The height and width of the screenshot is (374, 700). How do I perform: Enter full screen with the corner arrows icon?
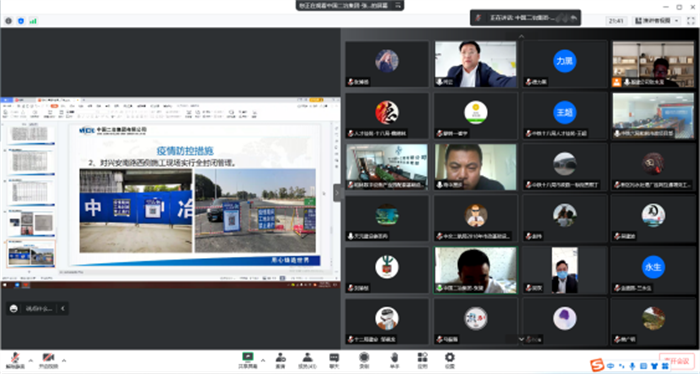pos(691,21)
